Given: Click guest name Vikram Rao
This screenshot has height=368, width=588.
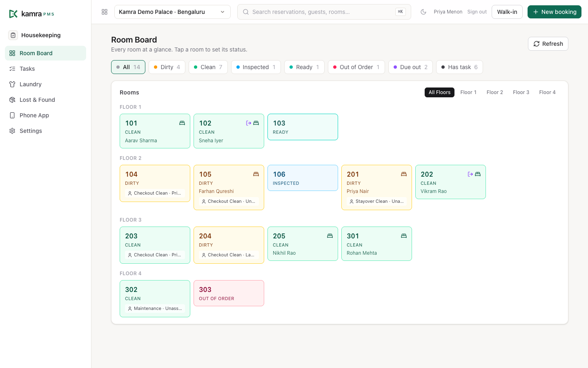Looking at the screenshot, I should [x=434, y=191].
